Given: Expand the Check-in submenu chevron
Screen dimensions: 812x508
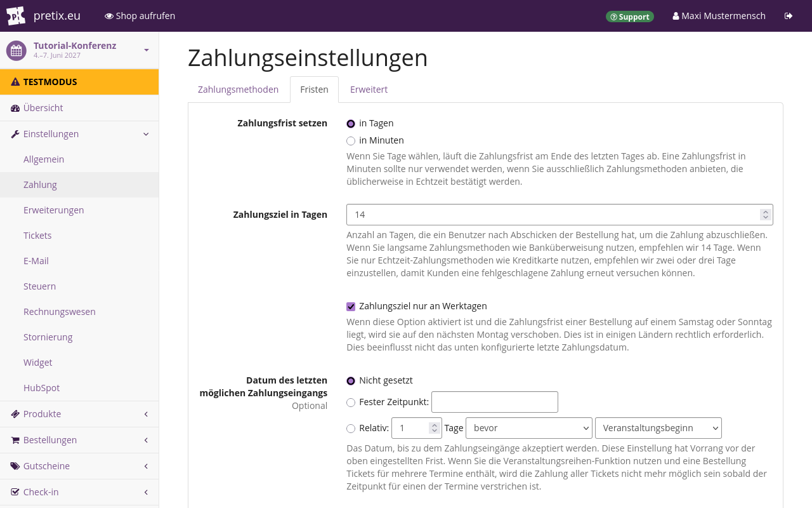Looking at the screenshot, I should (146, 492).
